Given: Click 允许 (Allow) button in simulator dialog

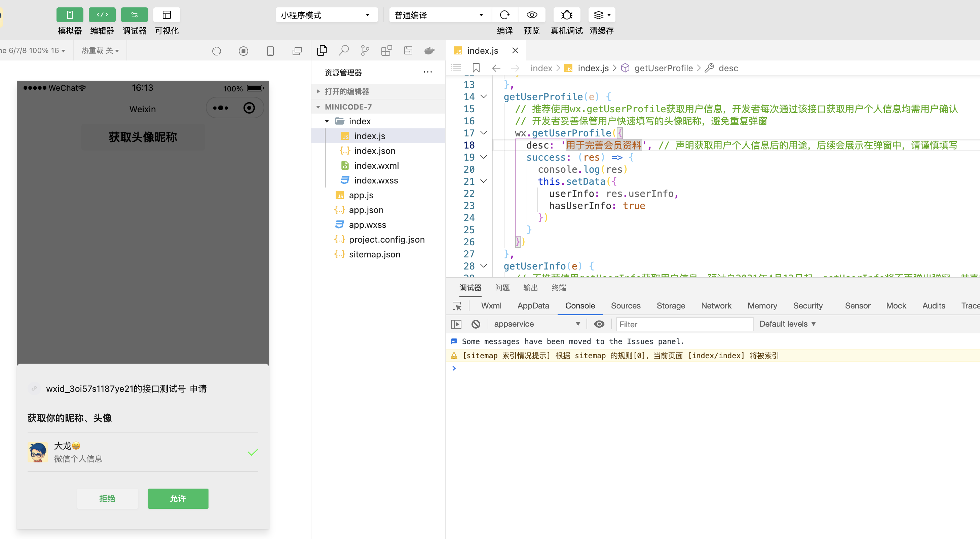Looking at the screenshot, I should coord(178,499).
